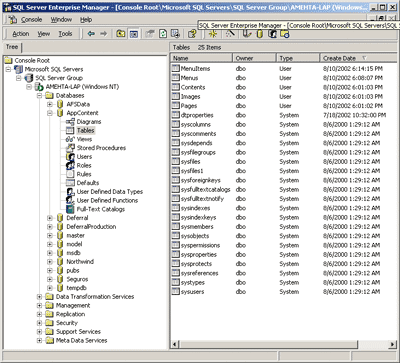
Task: Sort by the Create Date column header
Action: (358, 58)
